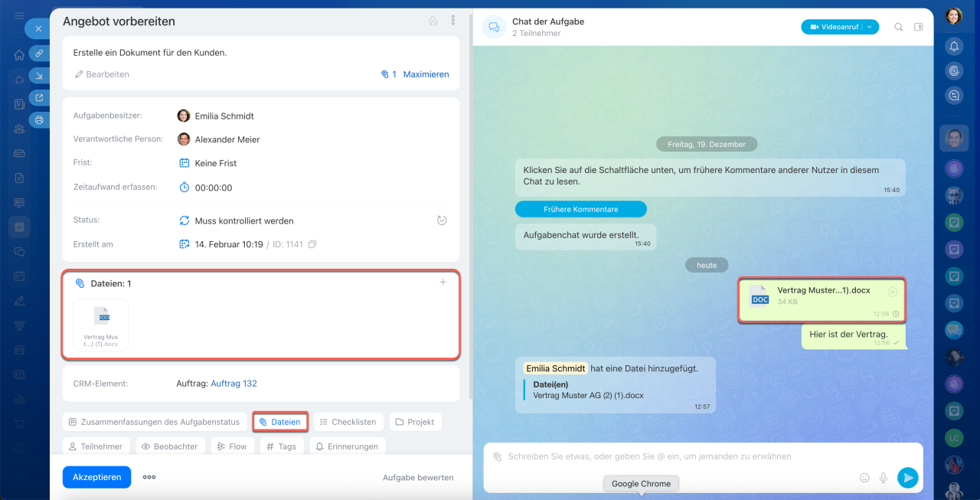Select the Dateien chip
The width and height of the screenshot is (980, 500).
(x=280, y=422)
